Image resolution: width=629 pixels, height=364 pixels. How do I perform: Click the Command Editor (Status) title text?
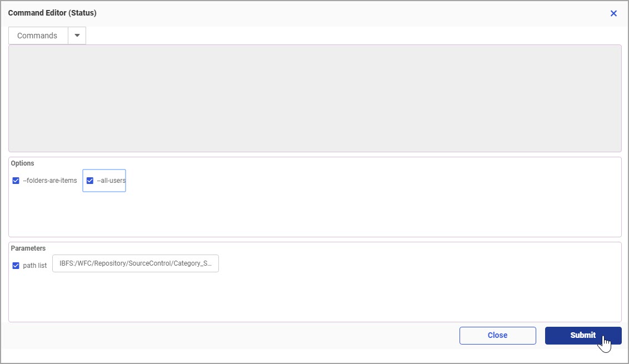coord(52,13)
